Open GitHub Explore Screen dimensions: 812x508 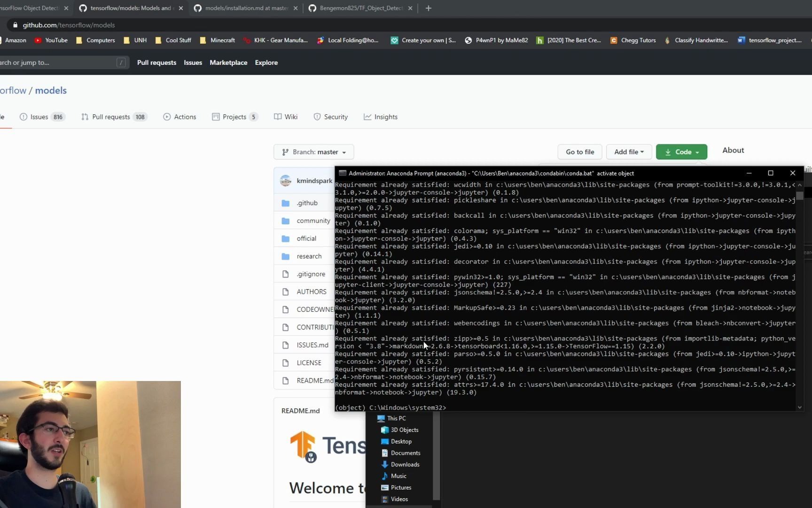(x=266, y=63)
